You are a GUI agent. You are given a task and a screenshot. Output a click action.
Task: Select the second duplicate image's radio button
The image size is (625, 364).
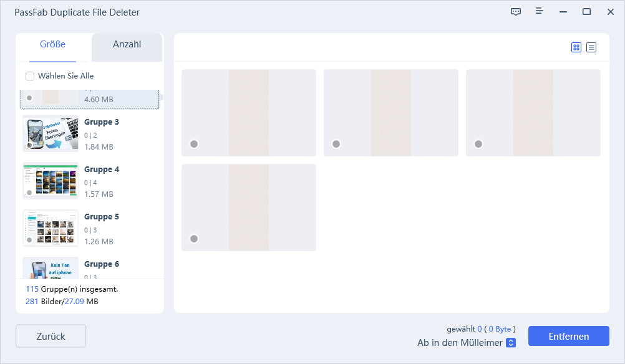pyautogui.click(x=336, y=144)
